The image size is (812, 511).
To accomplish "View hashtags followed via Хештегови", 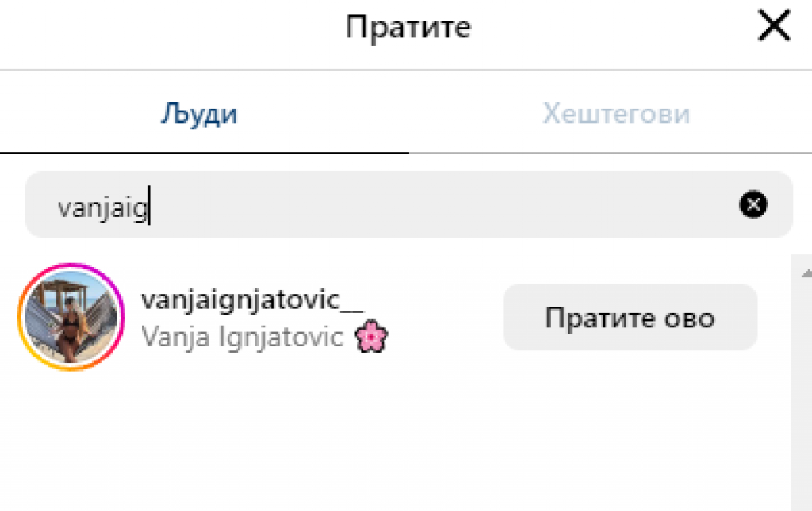I will [616, 113].
